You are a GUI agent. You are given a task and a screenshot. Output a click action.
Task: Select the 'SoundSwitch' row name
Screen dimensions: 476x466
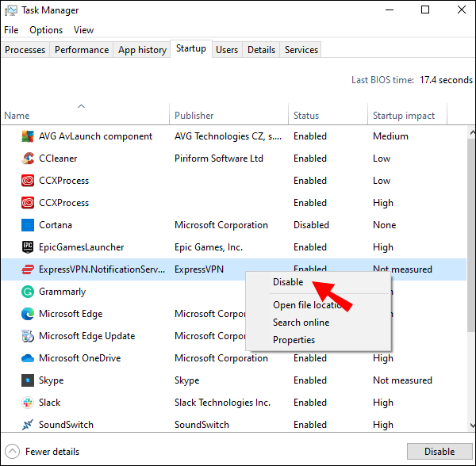(x=66, y=425)
